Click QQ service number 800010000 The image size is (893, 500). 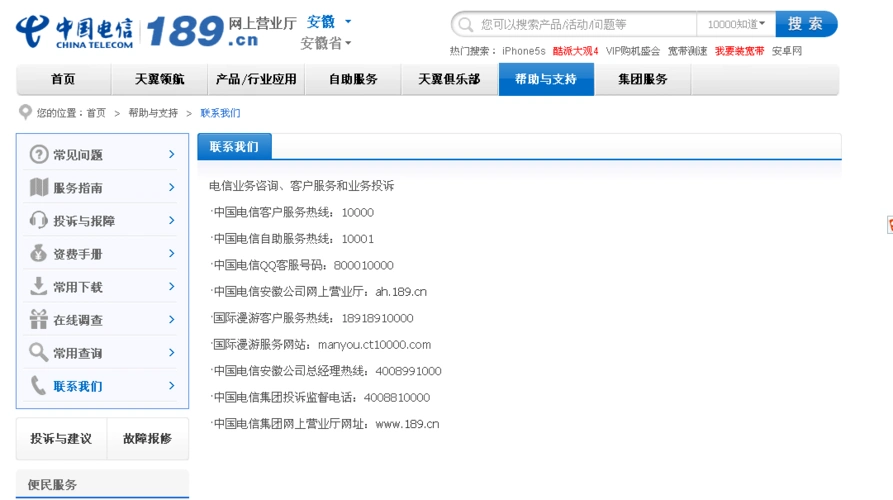coord(363,265)
